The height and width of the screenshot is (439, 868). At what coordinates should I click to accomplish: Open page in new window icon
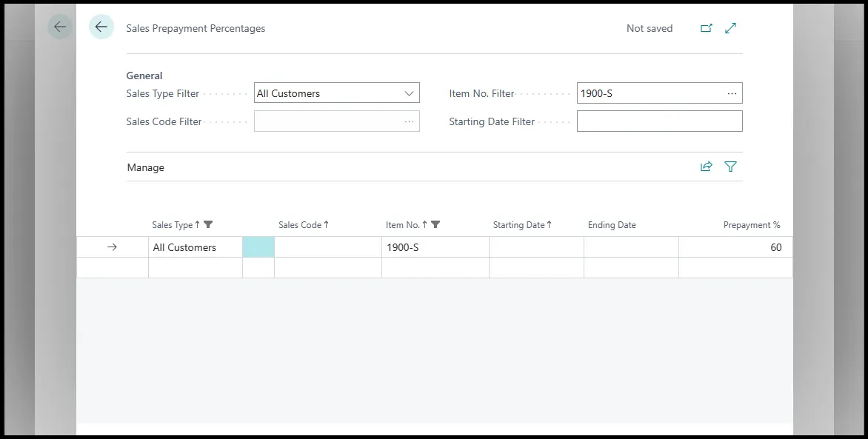(706, 28)
